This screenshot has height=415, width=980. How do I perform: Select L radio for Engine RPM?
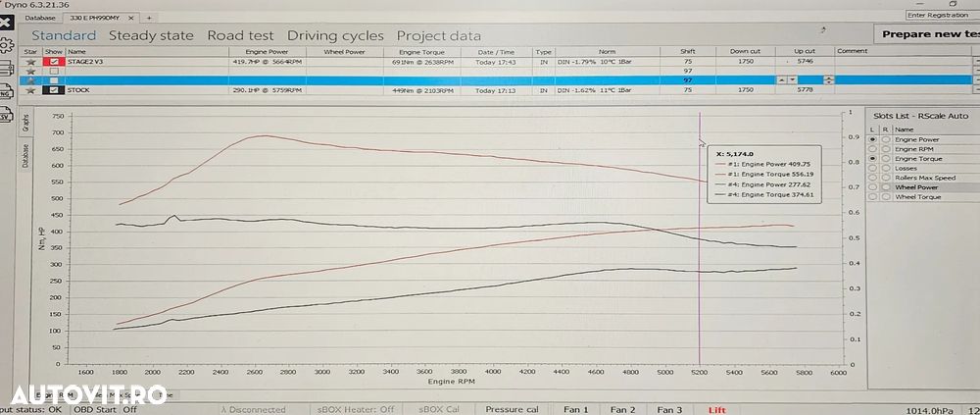pyautogui.click(x=874, y=149)
